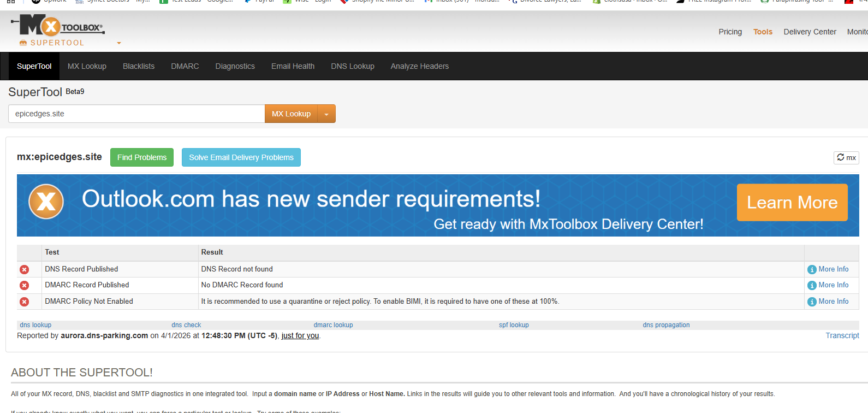Click the quarantine or reject policy recommendation text
Image resolution: width=868 pixels, height=413 pixels.
coord(380,301)
